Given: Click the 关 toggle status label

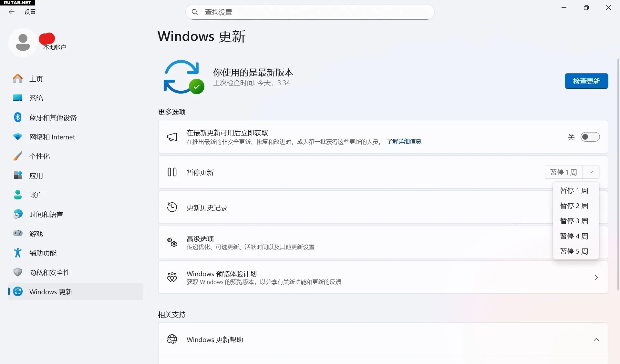Looking at the screenshot, I should click(571, 137).
